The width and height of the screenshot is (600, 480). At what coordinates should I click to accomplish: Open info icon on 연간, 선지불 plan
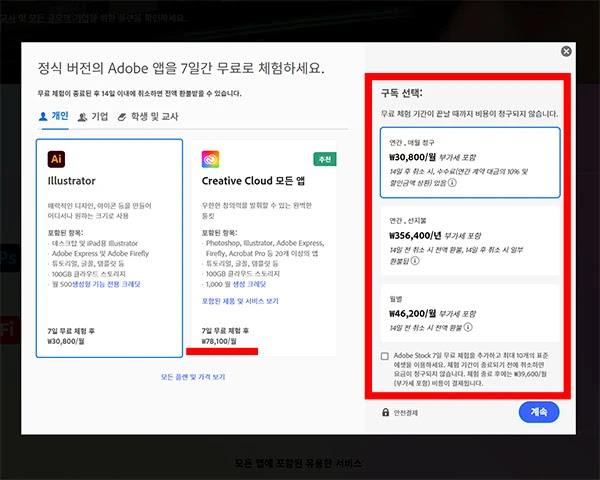(415, 261)
